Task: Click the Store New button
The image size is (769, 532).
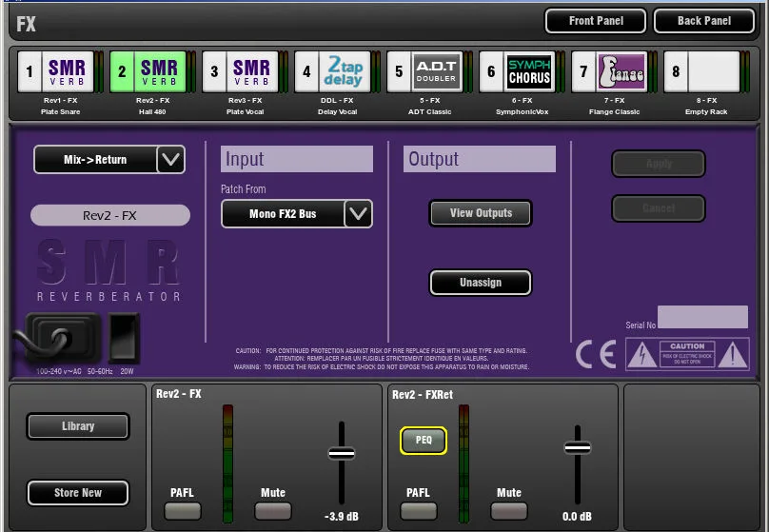Action: (78, 493)
